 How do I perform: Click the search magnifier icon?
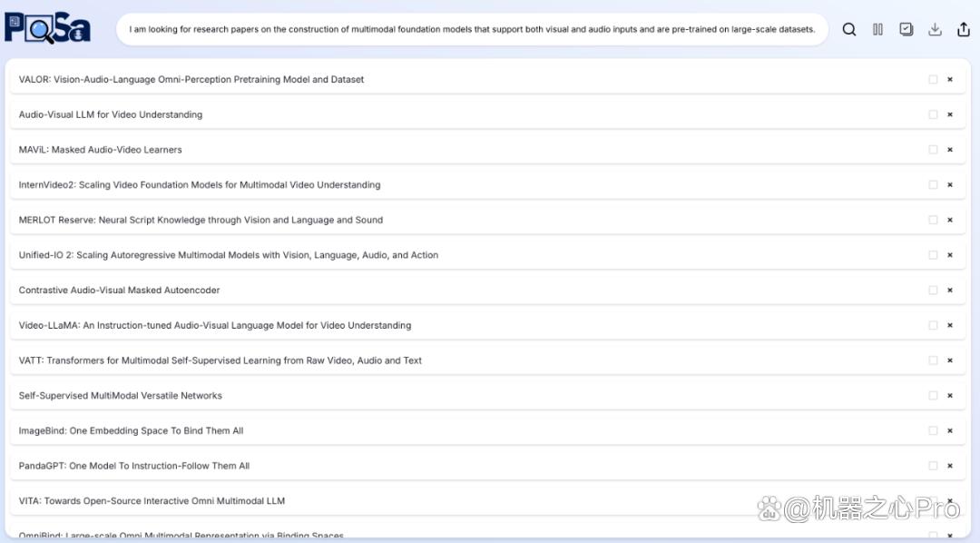(x=848, y=29)
